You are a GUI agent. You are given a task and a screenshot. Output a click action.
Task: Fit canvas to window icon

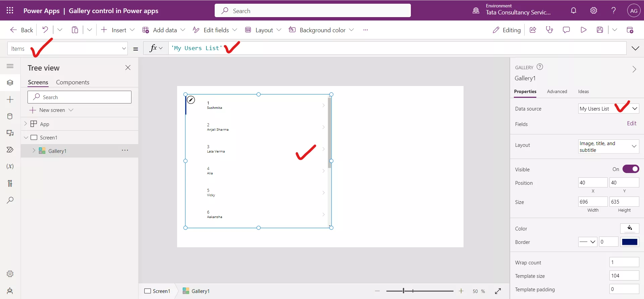pos(498,291)
